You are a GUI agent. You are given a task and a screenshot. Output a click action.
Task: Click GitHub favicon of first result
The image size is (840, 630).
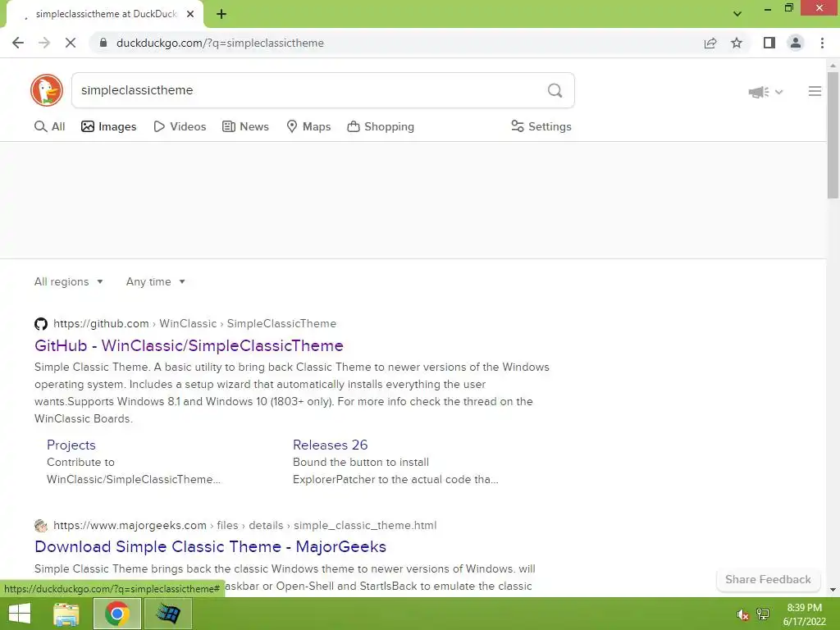click(x=41, y=323)
